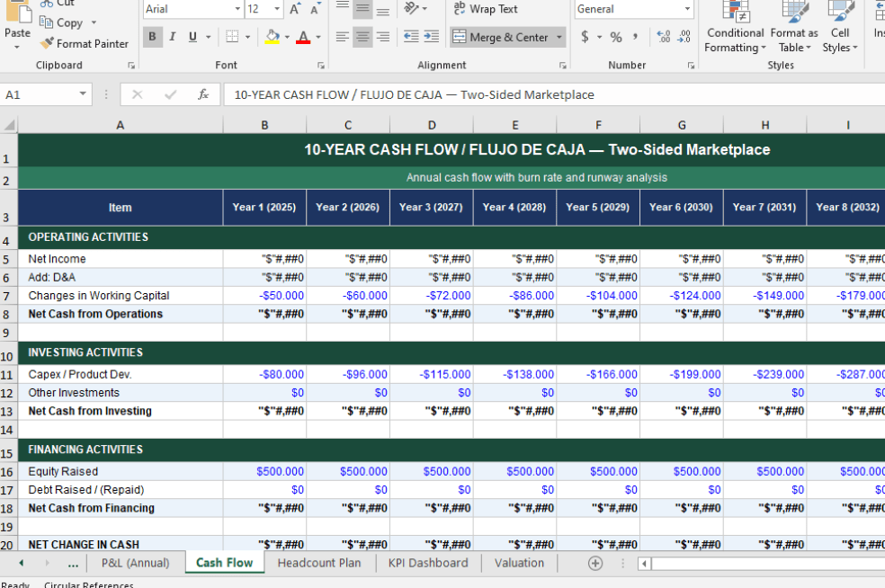The width and height of the screenshot is (885, 588).
Task: Open Cell Styles gallery
Action: click(840, 27)
